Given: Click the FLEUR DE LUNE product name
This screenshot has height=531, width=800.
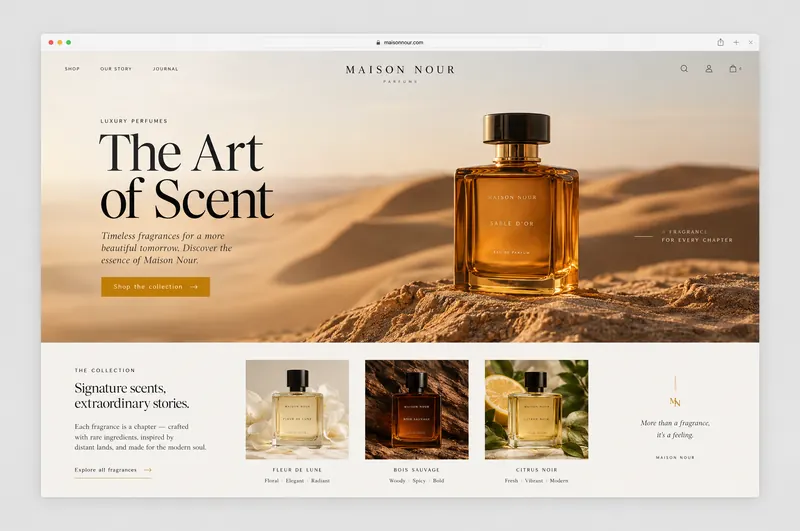Looking at the screenshot, I should click(297, 470).
